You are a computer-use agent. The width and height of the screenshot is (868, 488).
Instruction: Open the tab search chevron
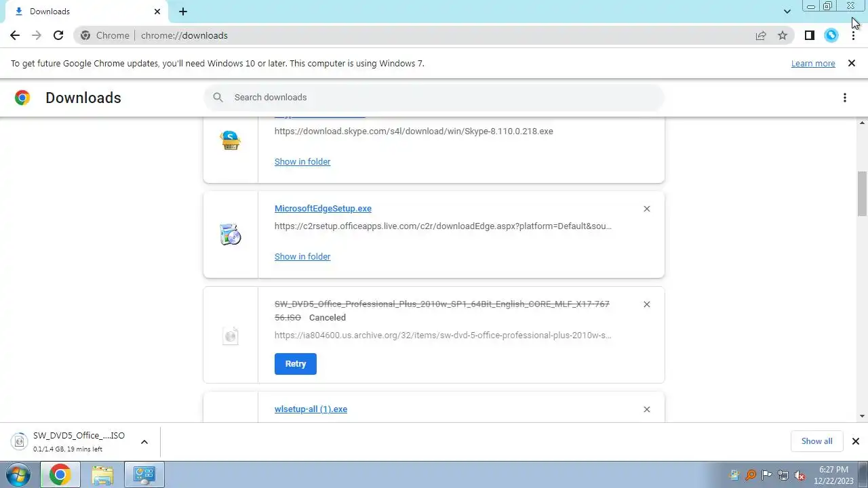(x=787, y=12)
